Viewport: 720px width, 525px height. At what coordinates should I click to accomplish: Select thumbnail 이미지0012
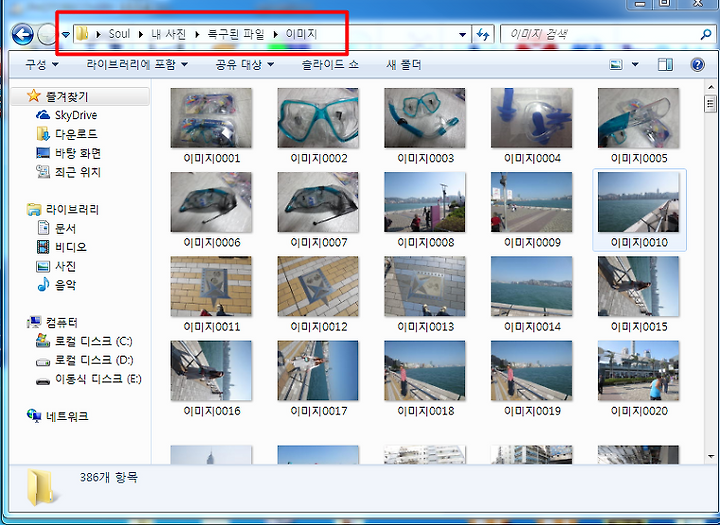point(318,286)
